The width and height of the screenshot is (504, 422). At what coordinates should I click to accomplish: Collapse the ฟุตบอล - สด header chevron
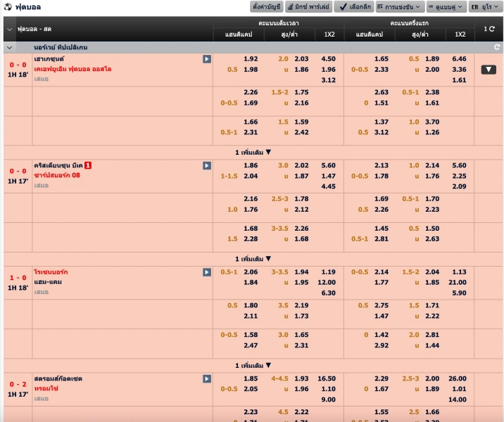[x=9, y=30]
